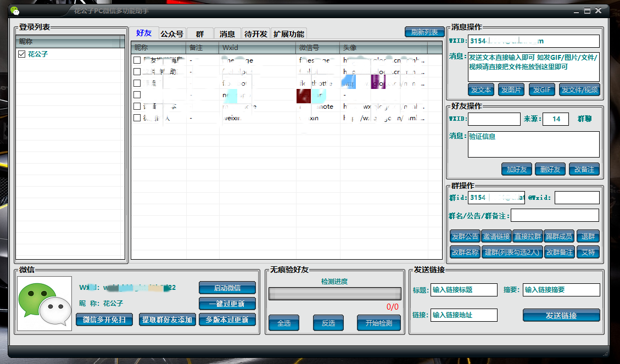Toggle the 花公子 checkbox in login list
This screenshot has width=620, height=364.
click(22, 54)
